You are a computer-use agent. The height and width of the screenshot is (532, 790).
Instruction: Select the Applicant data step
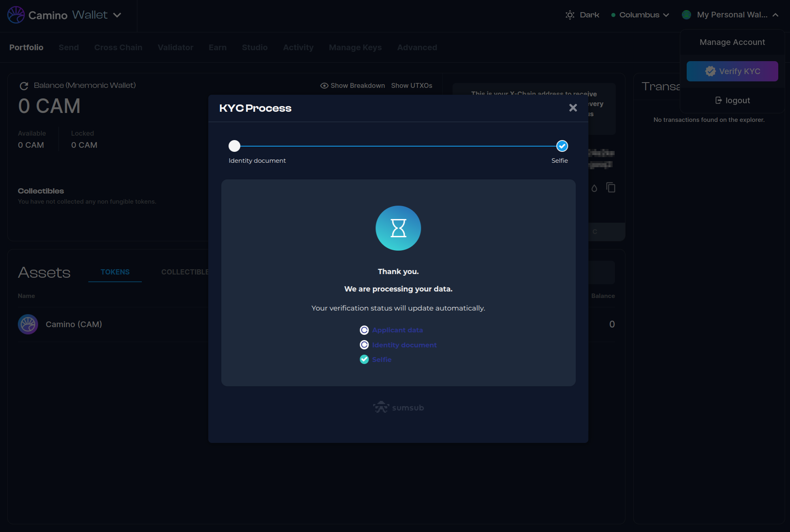[397, 330]
